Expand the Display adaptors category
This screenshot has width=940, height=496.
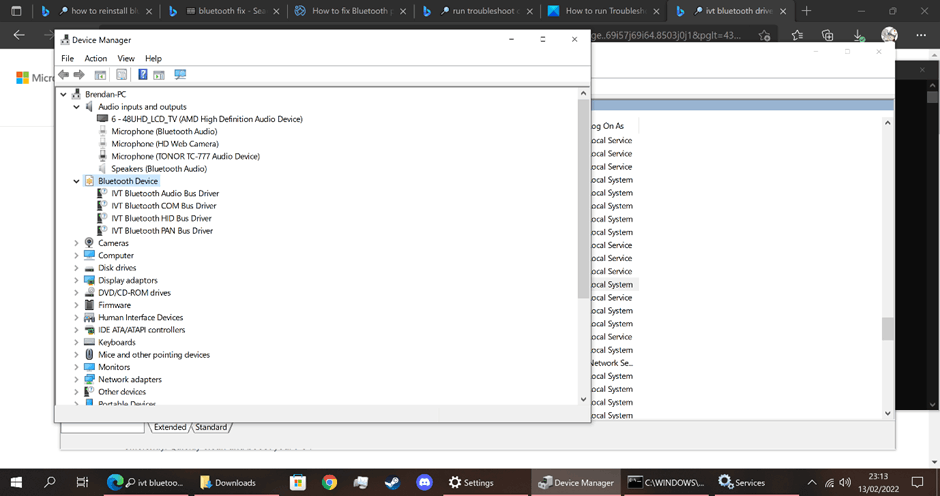pos(76,280)
